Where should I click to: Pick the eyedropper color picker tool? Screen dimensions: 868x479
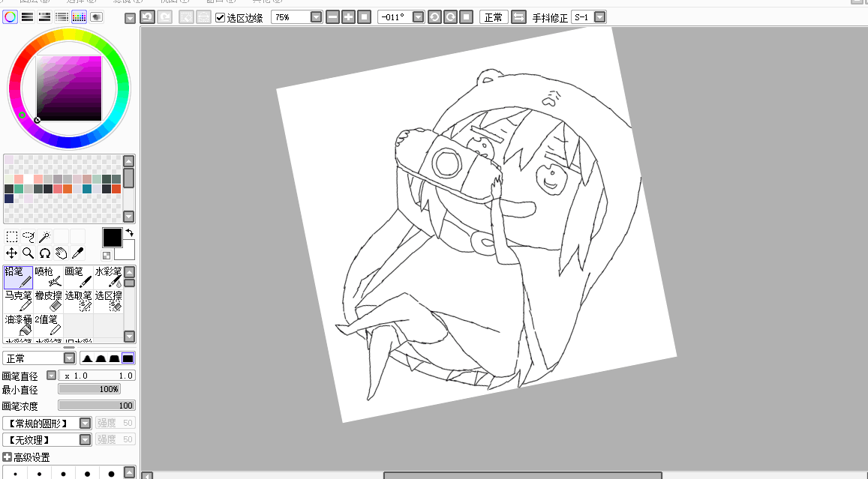click(x=78, y=253)
